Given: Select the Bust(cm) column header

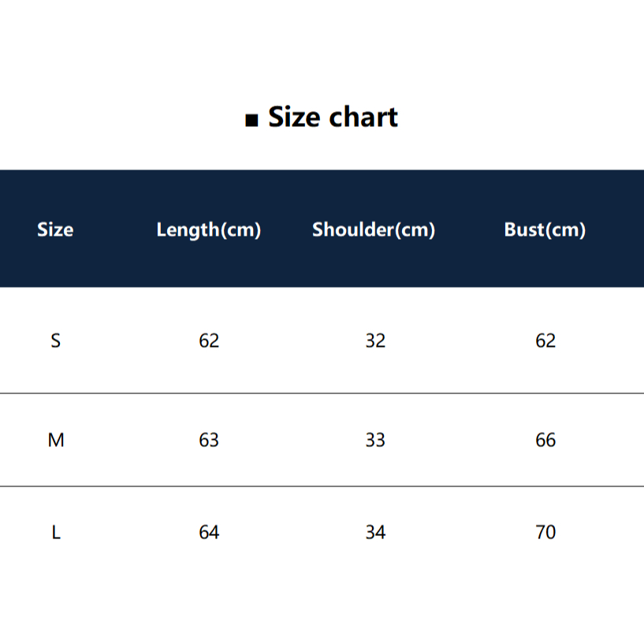Looking at the screenshot, I should coord(545,229).
